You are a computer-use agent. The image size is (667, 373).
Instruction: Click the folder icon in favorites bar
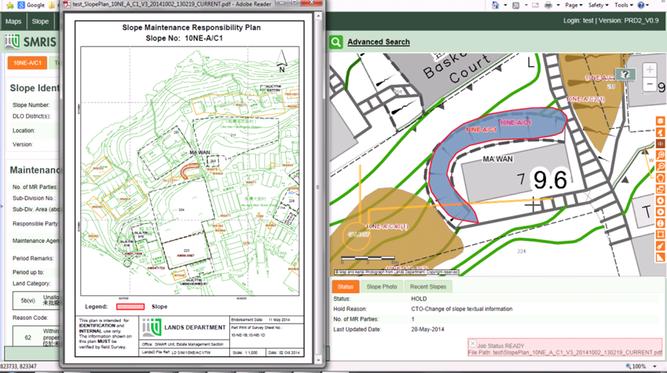pos(52,5)
